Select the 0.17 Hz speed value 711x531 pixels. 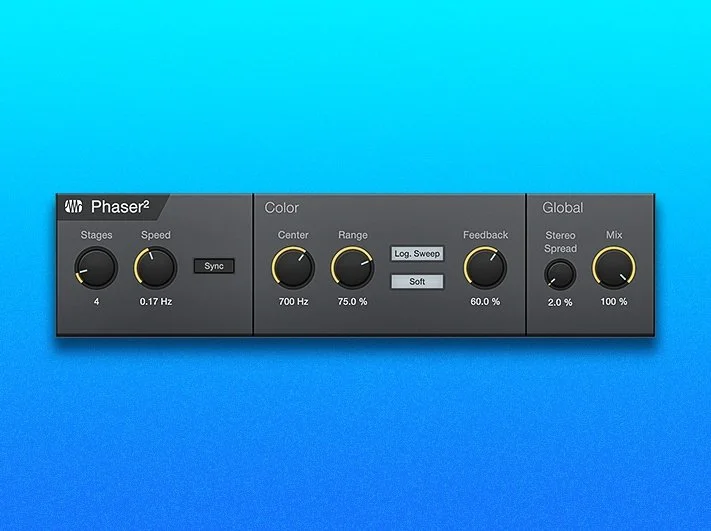pyautogui.click(x=156, y=302)
